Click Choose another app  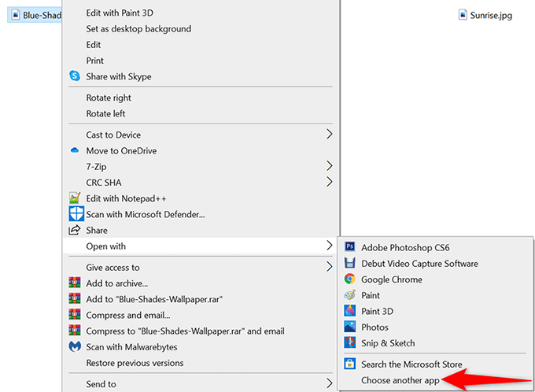400,381
